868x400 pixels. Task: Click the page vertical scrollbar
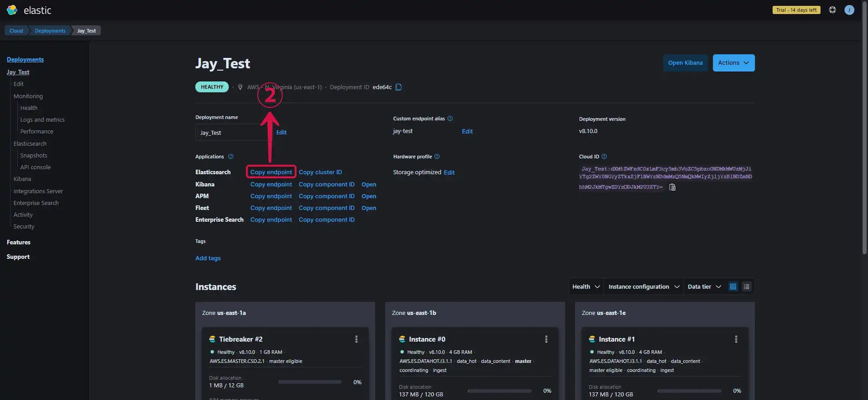864,129
